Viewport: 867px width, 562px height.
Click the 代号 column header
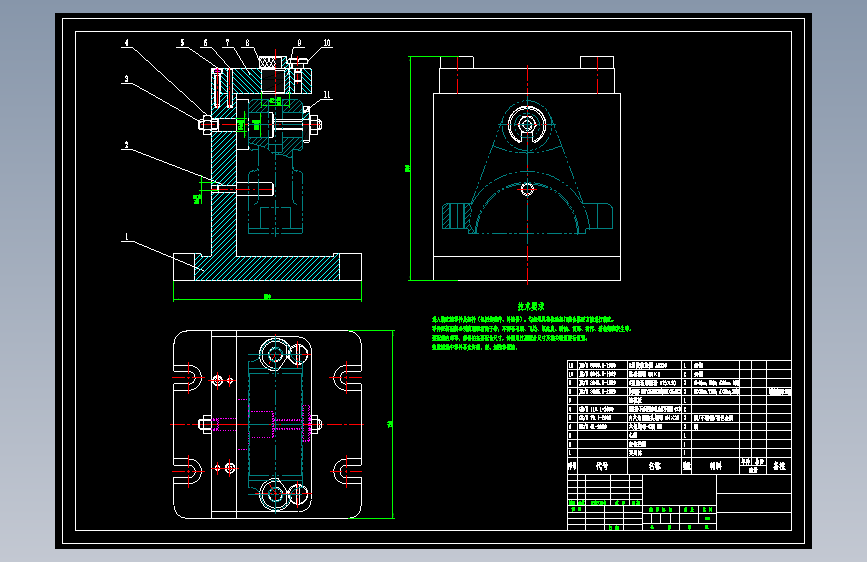[x=602, y=466]
